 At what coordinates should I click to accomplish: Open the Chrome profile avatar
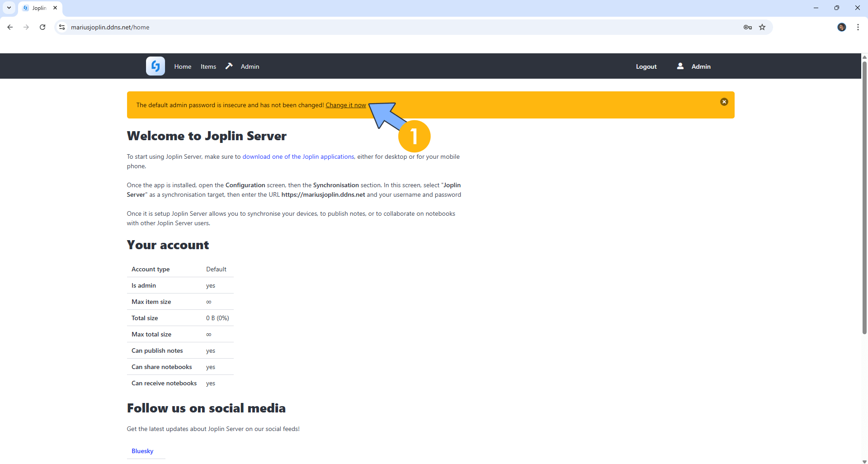click(841, 27)
